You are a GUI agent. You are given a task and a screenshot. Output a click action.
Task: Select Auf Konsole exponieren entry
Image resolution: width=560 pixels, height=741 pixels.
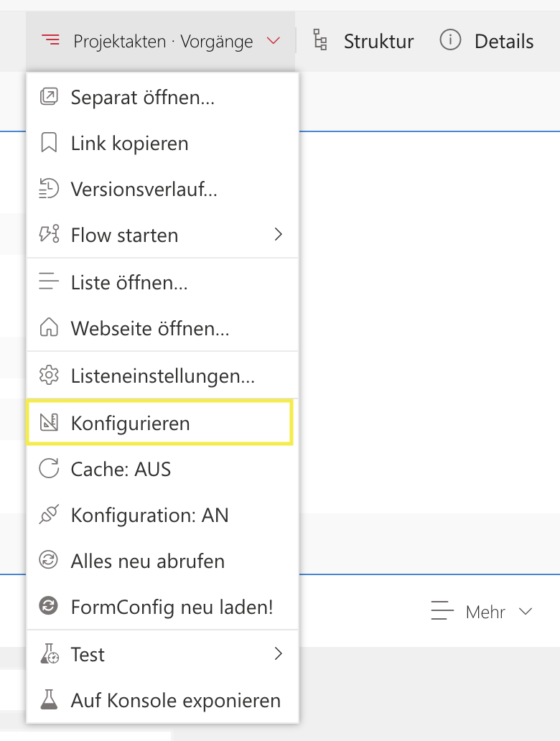click(x=175, y=700)
